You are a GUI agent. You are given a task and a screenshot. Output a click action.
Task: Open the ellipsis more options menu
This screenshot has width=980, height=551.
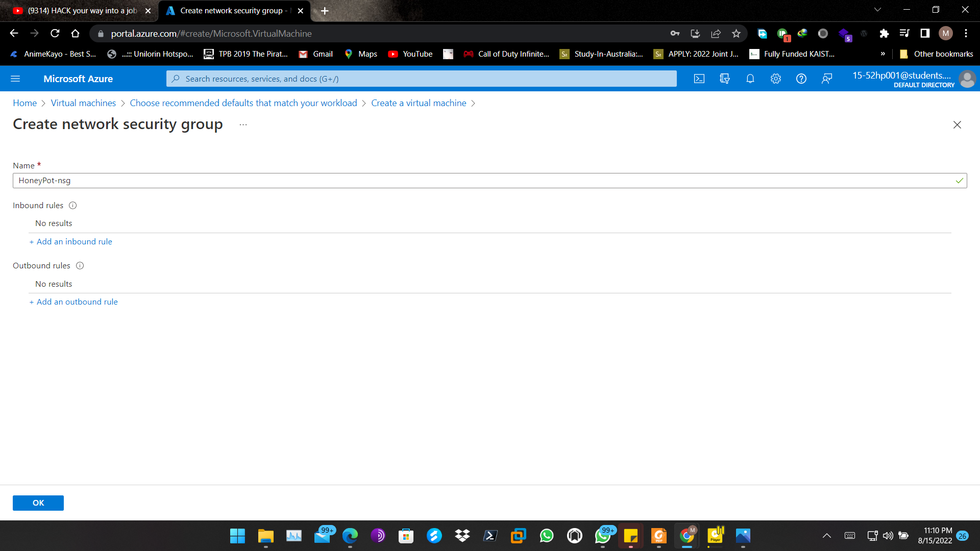[x=243, y=124]
